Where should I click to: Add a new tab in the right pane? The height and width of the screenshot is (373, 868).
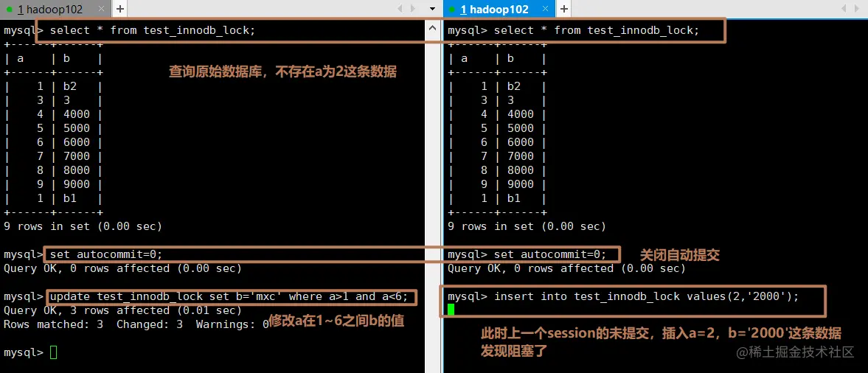tap(563, 9)
